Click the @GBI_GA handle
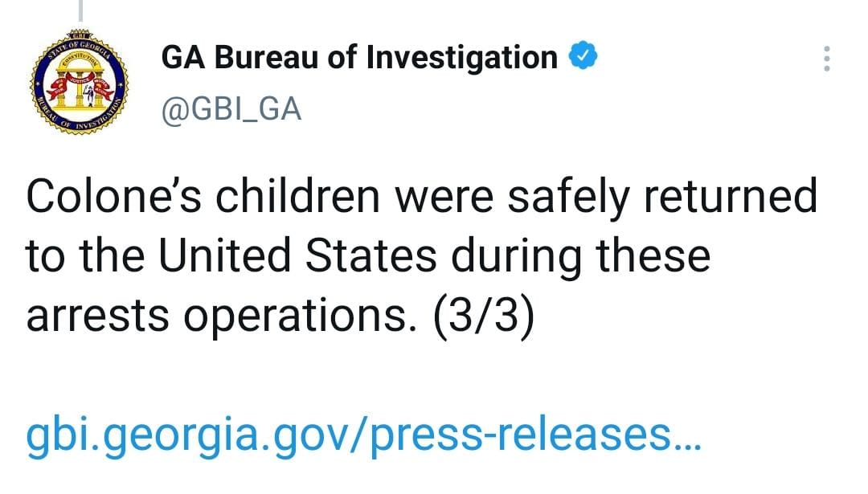This screenshot has width=868, height=494. click(231, 109)
